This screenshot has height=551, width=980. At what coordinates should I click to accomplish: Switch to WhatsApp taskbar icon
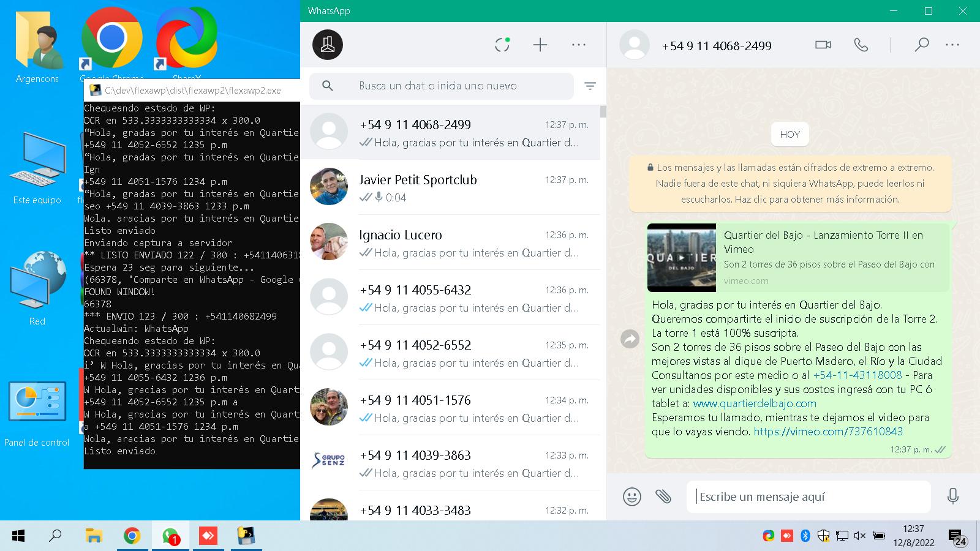(x=170, y=536)
